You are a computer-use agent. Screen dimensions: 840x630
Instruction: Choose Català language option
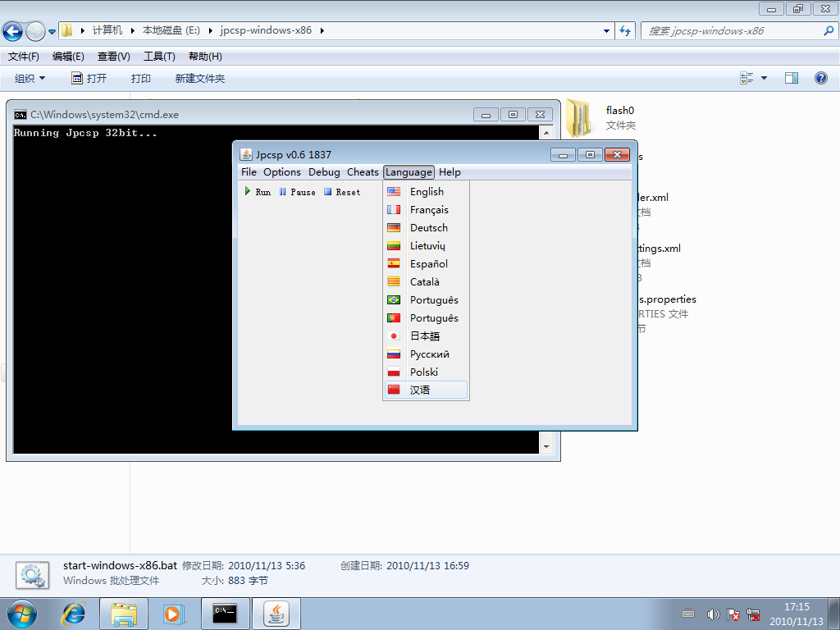click(x=426, y=282)
